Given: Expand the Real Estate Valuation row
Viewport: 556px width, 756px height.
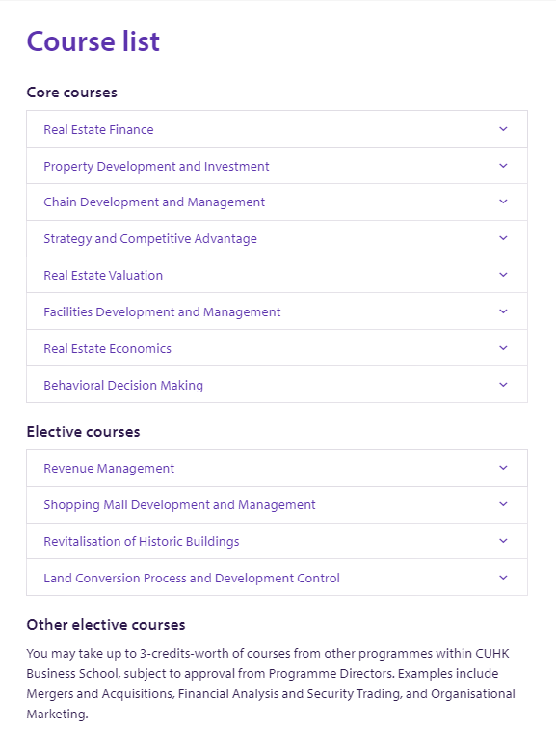Looking at the screenshot, I should click(x=277, y=275).
